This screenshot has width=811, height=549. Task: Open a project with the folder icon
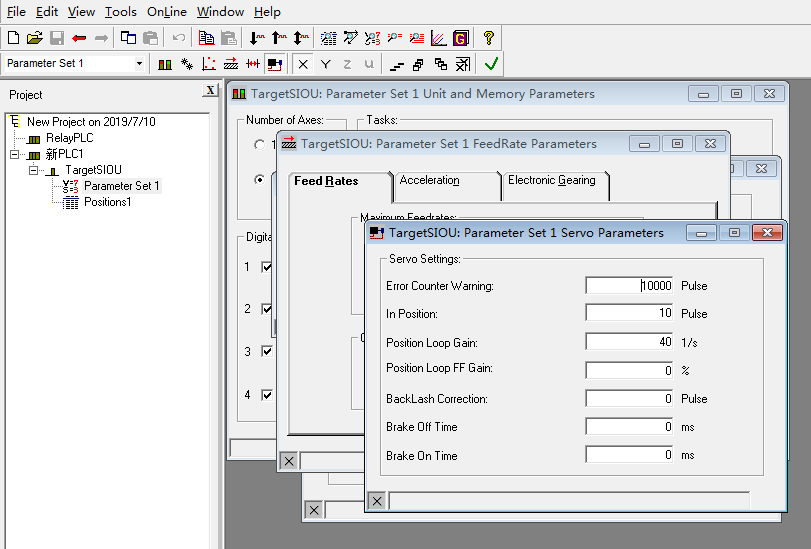[x=34, y=38]
